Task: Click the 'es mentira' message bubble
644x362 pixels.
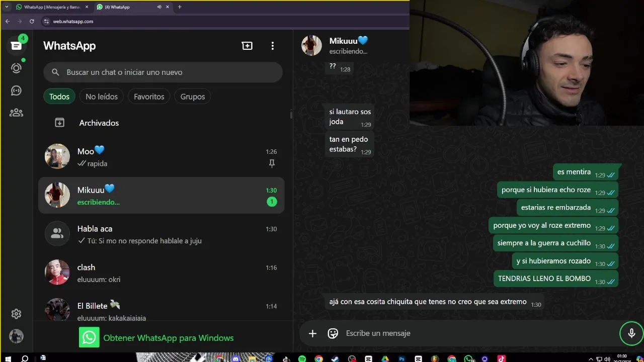Action: 586,172
